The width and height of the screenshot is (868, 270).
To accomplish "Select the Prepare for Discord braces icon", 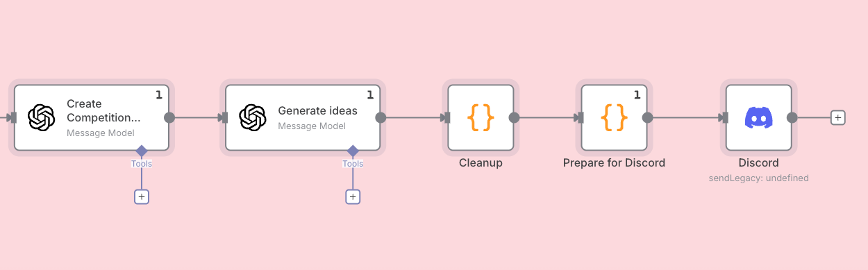I will (x=614, y=117).
